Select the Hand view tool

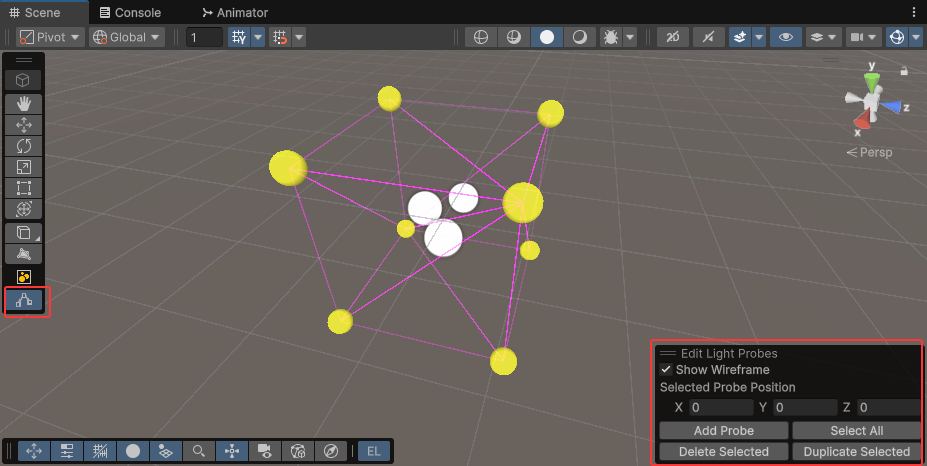(x=24, y=103)
